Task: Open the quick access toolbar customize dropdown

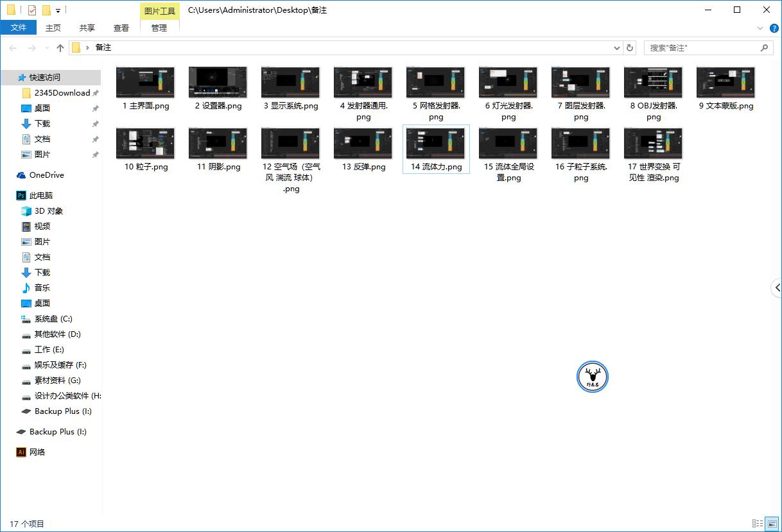Action: coord(58,10)
